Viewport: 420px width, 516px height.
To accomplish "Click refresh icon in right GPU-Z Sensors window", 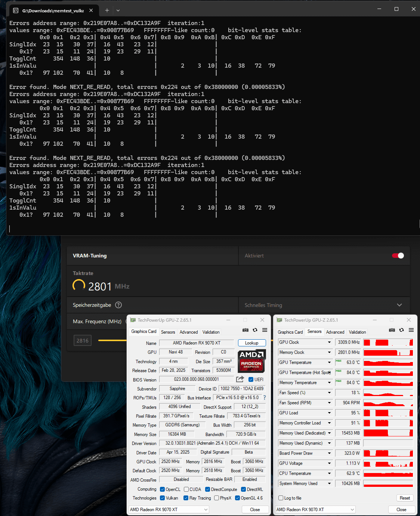I will tap(401, 330).
